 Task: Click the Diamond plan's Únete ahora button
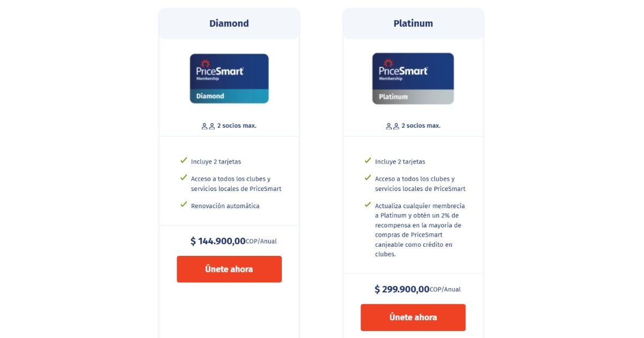pos(229,269)
